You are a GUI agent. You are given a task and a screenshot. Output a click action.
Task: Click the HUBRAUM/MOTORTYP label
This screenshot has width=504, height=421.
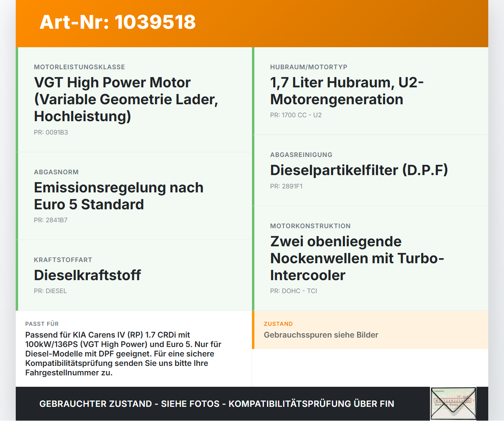point(309,67)
